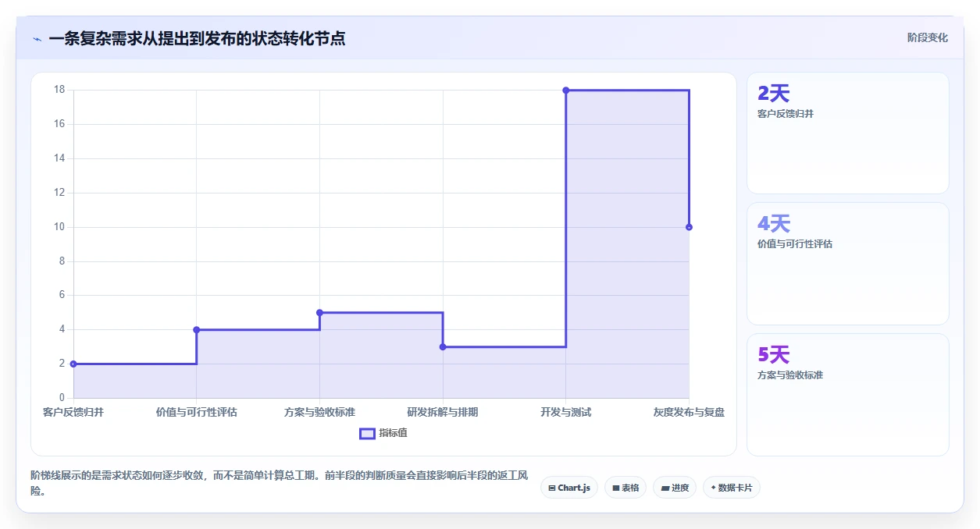Click the 客户反馈归并 caption under 2天
The width and height of the screenshot is (980, 529).
point(786,114)
